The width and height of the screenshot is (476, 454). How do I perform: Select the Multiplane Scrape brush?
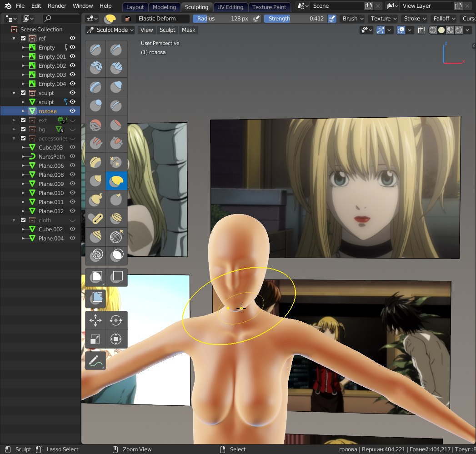point(95,162)
